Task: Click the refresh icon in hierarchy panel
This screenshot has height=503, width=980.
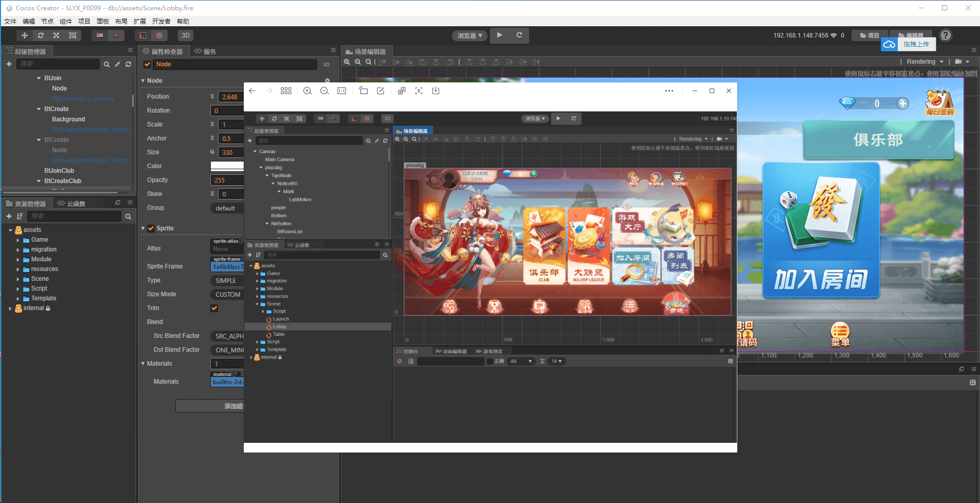Action: click(128, 64)
